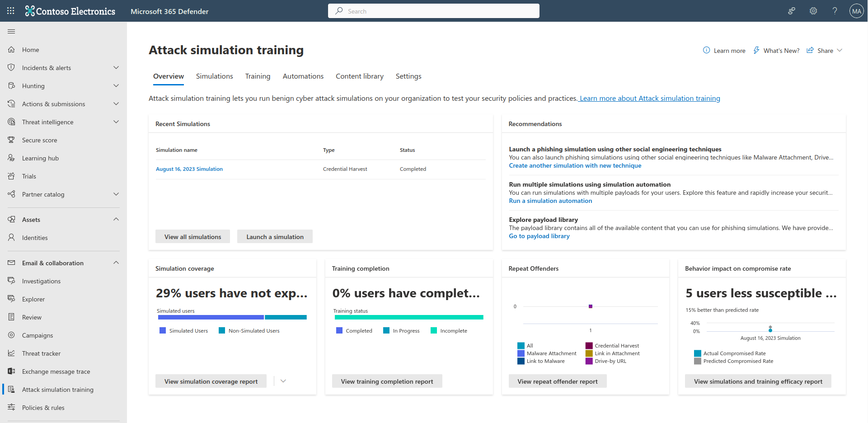The image size is (868, 423).
Task: Open the app launcher waffle icon
Action: tap(11, 11)
